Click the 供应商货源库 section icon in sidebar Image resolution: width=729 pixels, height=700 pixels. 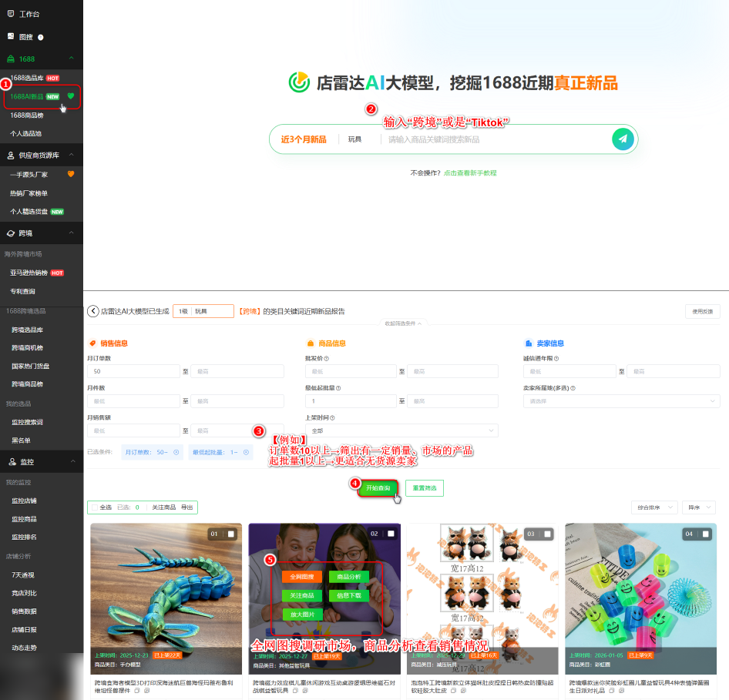12,154
